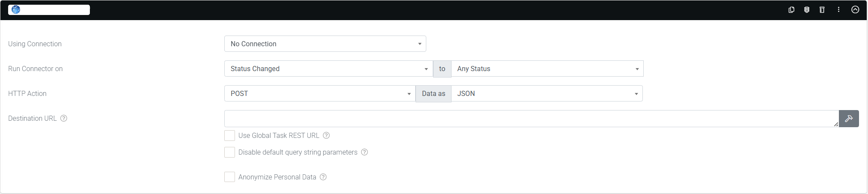Open help tooltip for Anonymize Personal Data
This screenshot has width=868, height=194.
[323, 177]
